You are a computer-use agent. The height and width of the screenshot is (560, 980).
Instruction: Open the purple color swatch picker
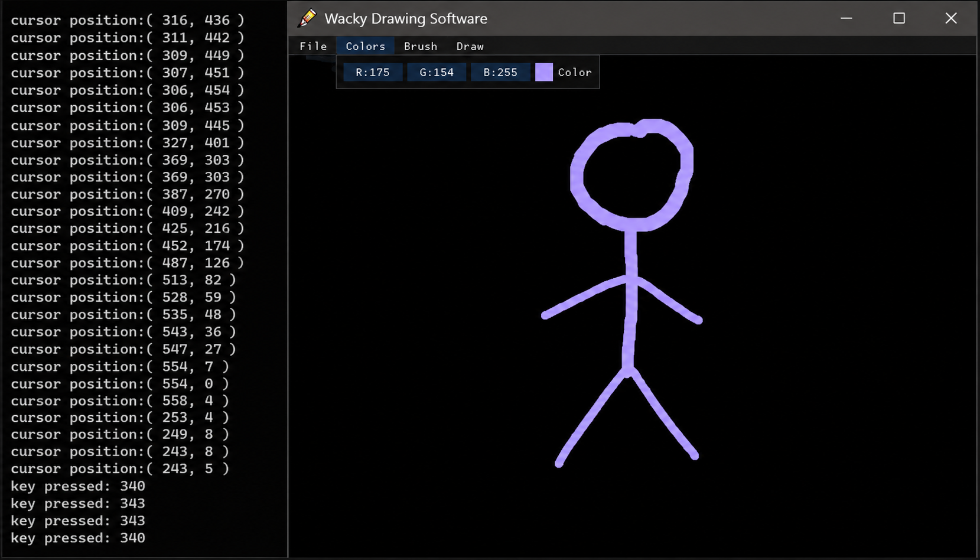pyautogui.click(x=544, y=72)
